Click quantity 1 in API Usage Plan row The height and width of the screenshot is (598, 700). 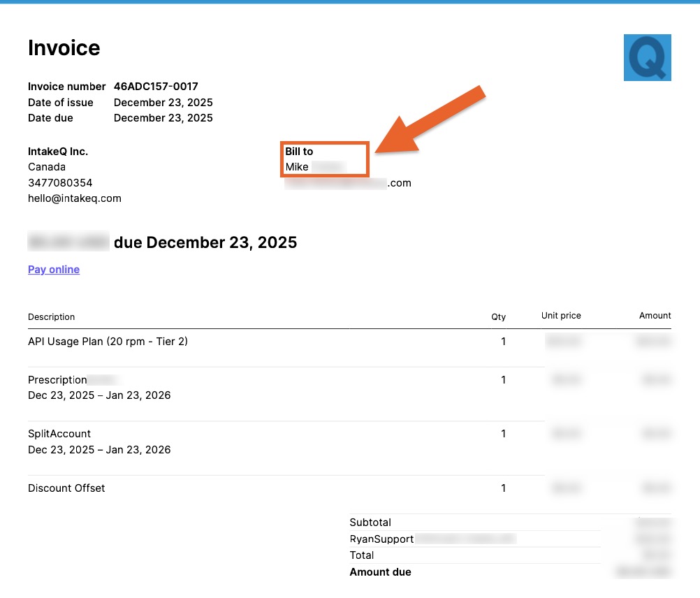pos(503,342)
